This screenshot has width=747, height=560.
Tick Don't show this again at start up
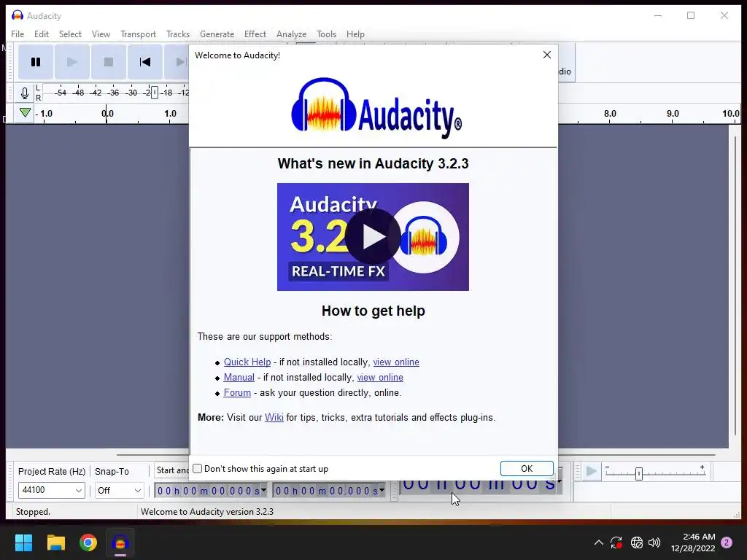pos(197,469)
